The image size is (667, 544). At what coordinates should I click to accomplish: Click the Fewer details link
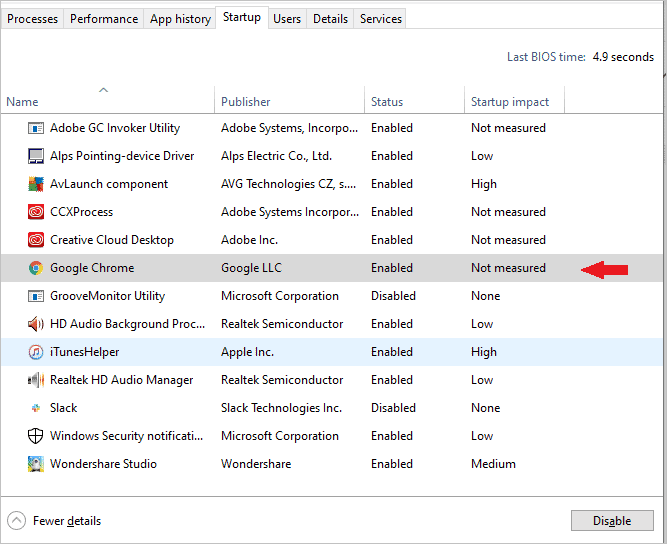pyautogui.click(x=67, y=521)
